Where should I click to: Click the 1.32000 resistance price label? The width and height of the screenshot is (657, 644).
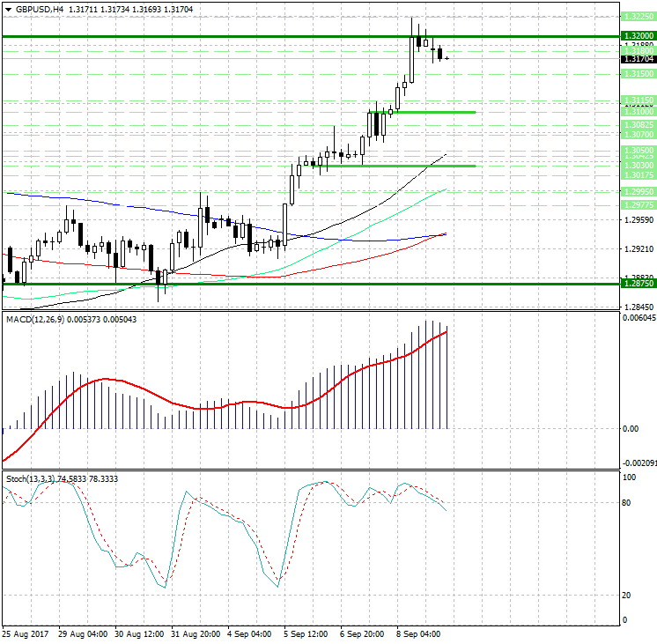[x=637, y=36]
